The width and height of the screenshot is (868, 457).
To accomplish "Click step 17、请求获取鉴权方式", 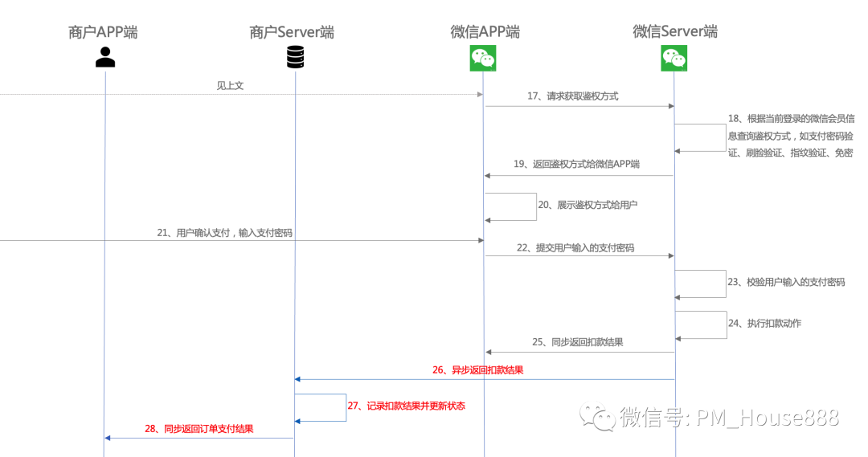I will point(572,96).
